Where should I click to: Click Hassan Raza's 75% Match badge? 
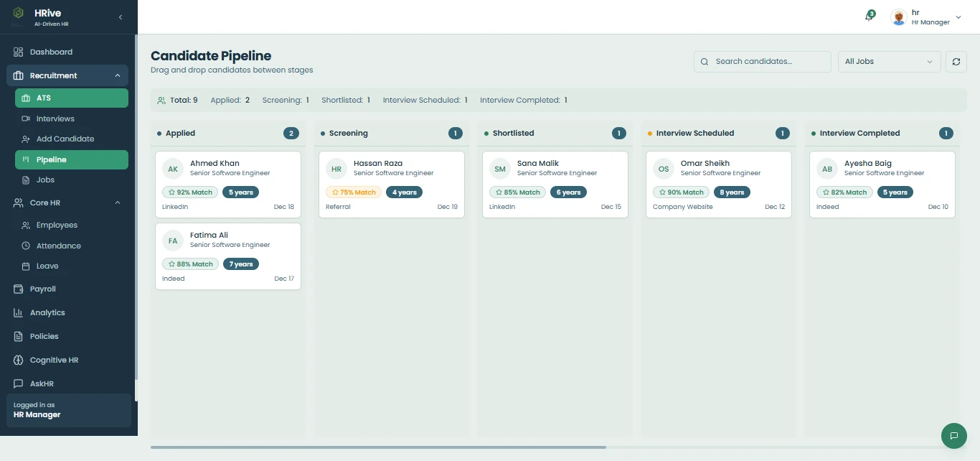(x=354, y=192)
